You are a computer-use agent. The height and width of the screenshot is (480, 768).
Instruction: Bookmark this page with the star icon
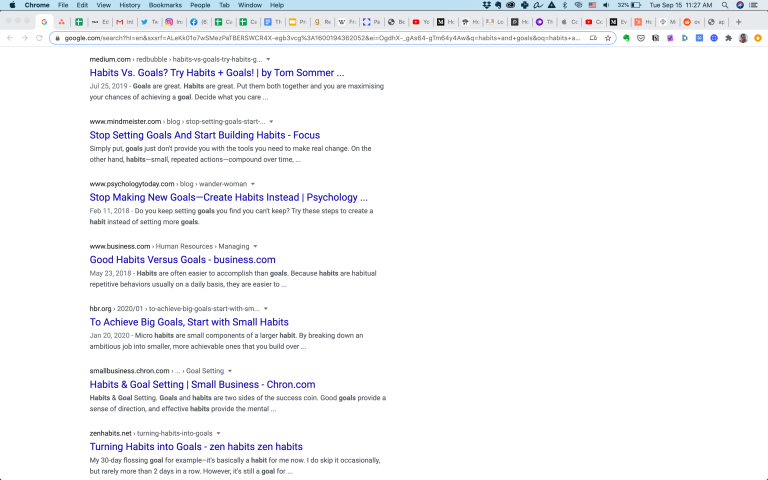(608, 38)
